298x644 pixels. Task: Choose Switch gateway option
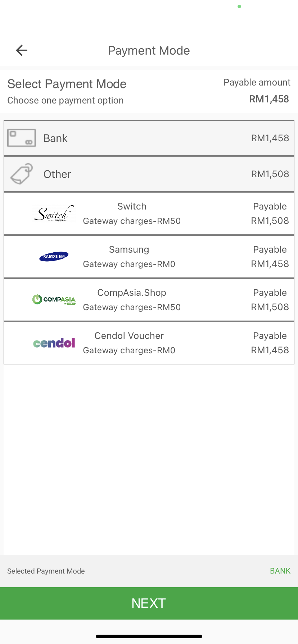tap(132, 213)
